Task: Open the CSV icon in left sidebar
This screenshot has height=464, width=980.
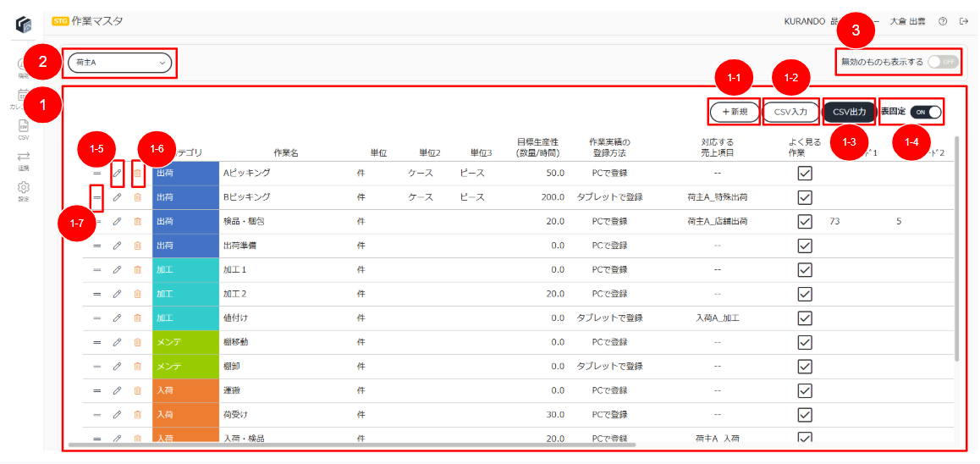Action: [x=23, y=125]
